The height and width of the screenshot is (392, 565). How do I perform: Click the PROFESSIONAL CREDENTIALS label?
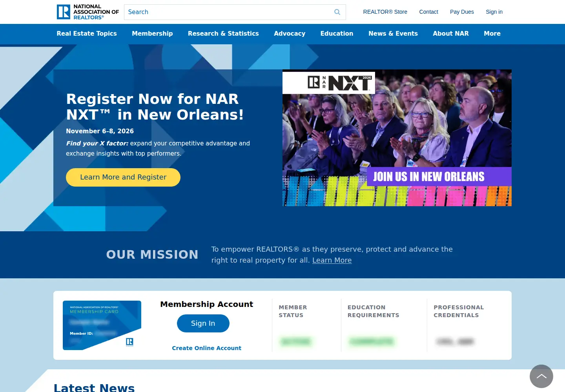459,311
